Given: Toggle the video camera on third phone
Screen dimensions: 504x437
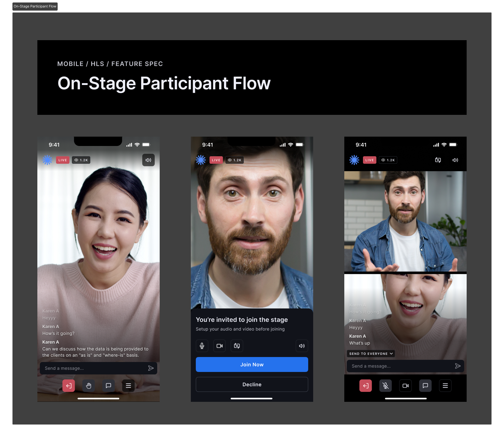Looking at the screenshot, I should coord(405,386).
